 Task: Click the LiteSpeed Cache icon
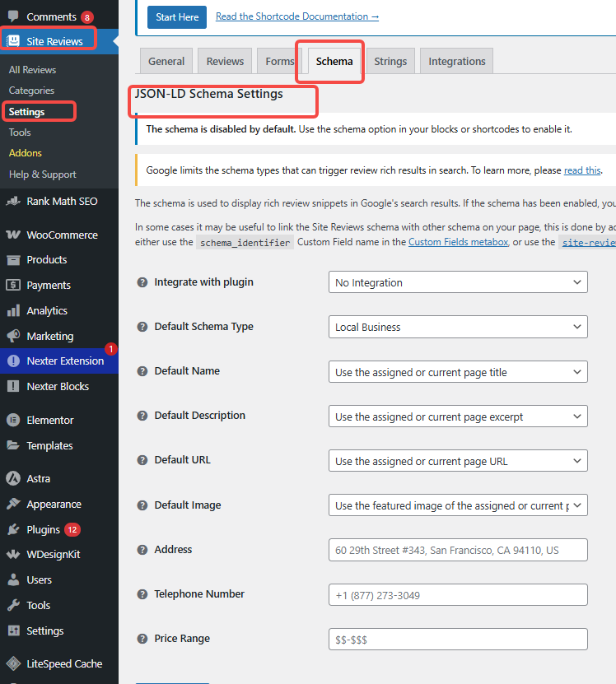[x=13, y=663]
